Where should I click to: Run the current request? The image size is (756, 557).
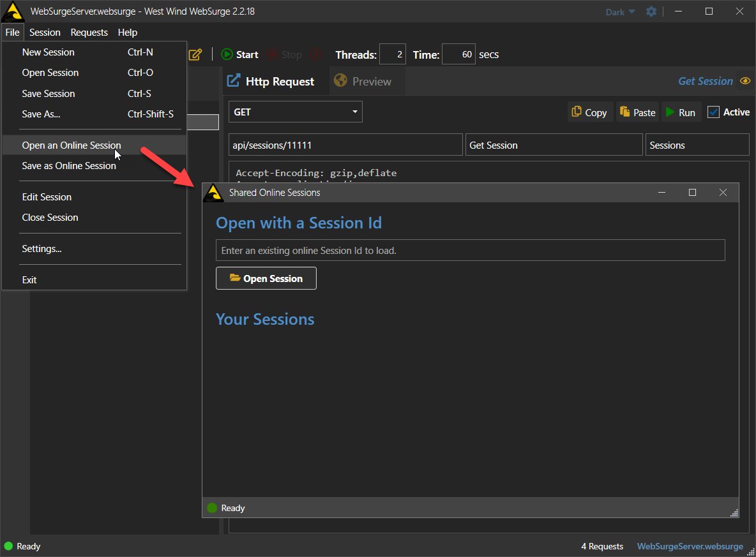click(x=680, y=112)
